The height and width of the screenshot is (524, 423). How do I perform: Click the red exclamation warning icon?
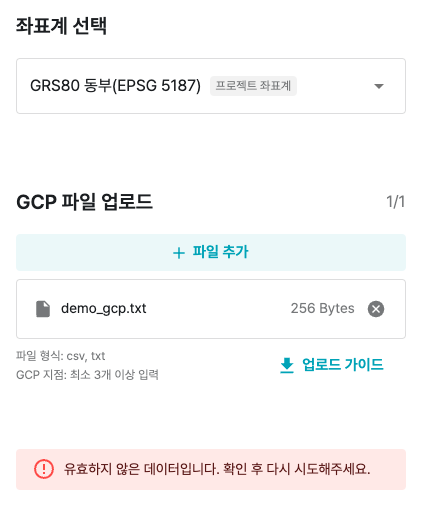click(44, 469)
